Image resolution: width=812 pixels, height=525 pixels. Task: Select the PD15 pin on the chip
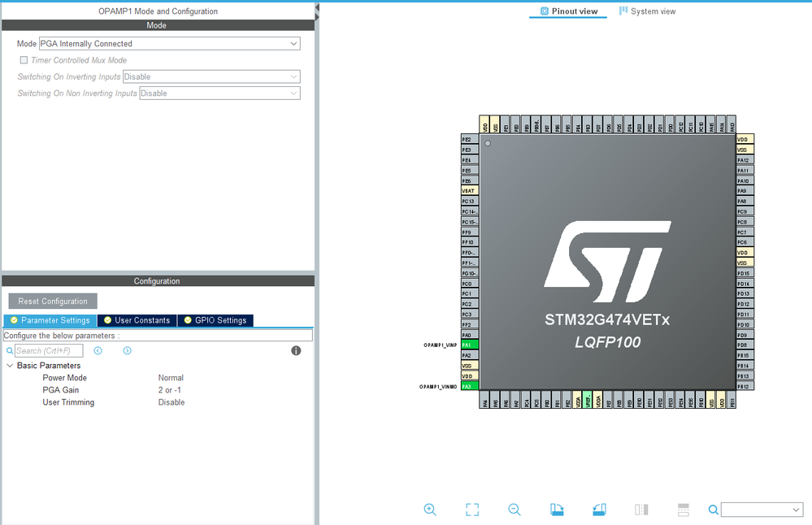[745, 273]
